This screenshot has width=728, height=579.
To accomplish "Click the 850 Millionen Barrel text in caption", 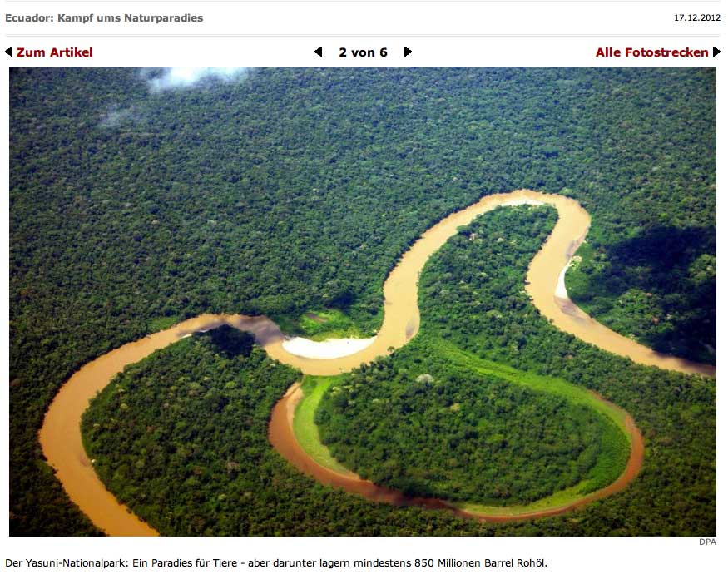I will click(x=471, y=562).
